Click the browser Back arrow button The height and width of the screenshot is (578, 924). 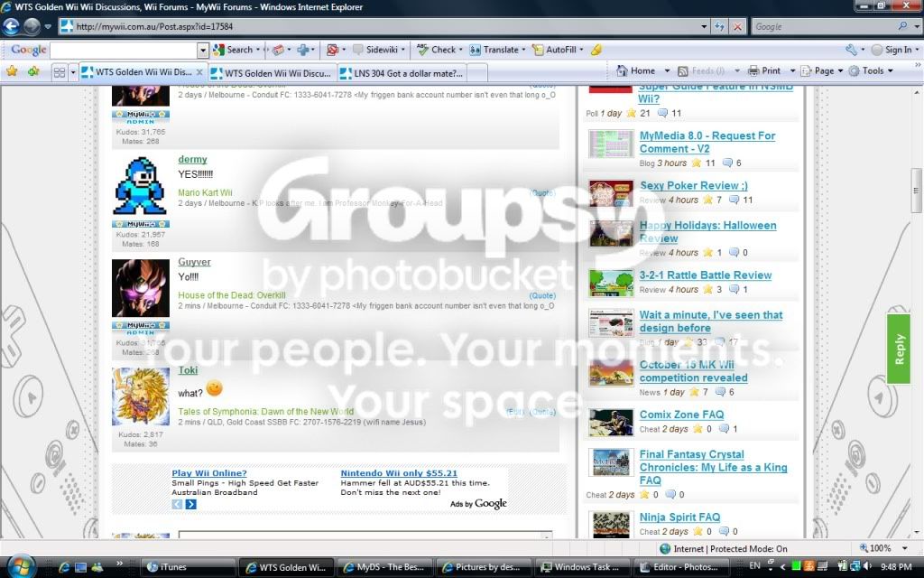click(11, 26)
